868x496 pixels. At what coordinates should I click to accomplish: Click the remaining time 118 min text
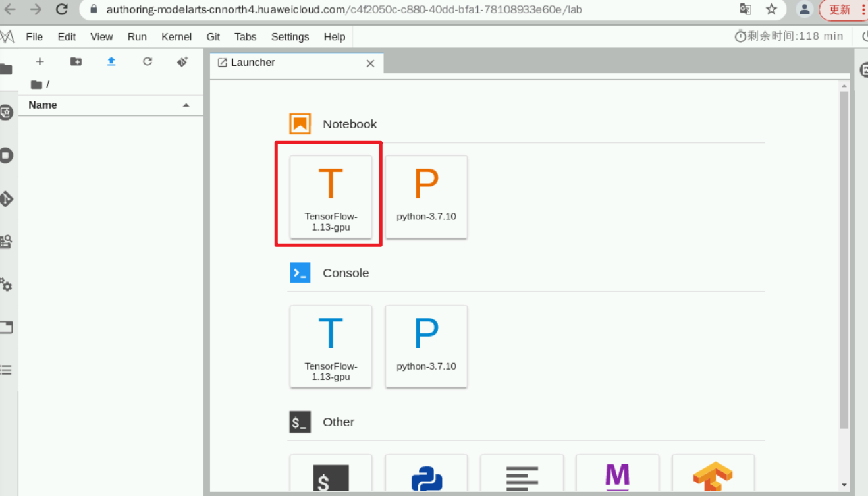(796, 36)
